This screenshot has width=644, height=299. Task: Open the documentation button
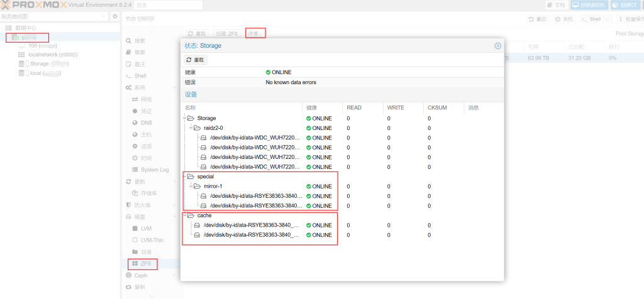click(556, 5)
